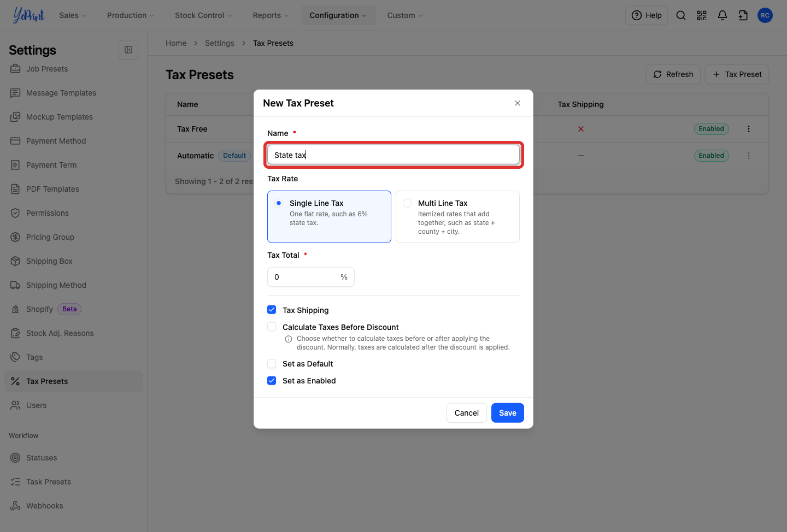
Task: Expand the Custom menu
Action: click(405, 15)
